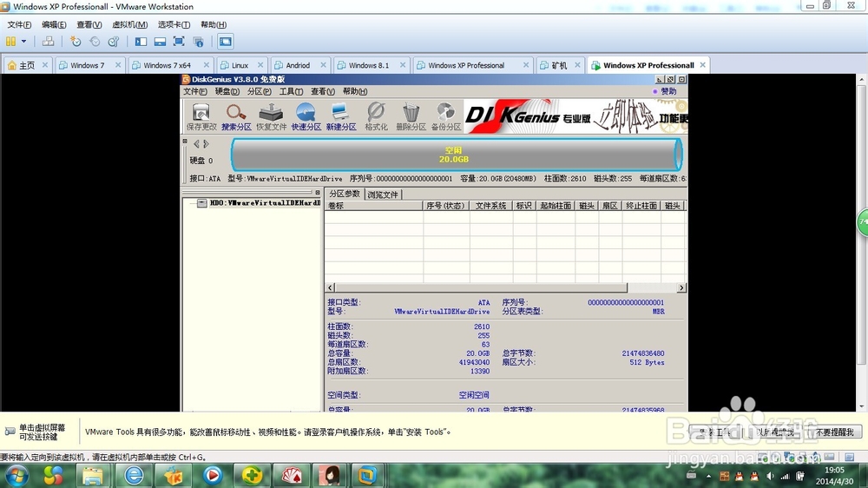Screen dimensions: 868x488
Task: Show hidden tray icons arrow
Action: [708, 476]
